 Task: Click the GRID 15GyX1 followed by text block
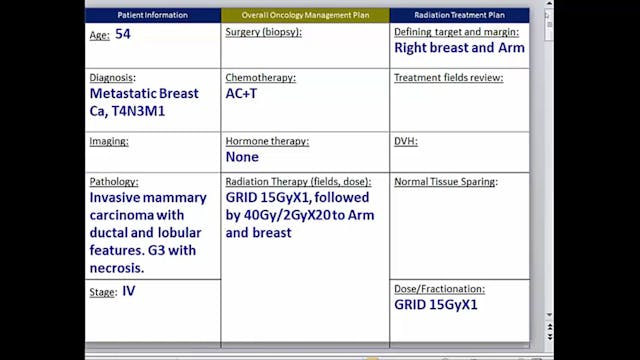(300, 215)
